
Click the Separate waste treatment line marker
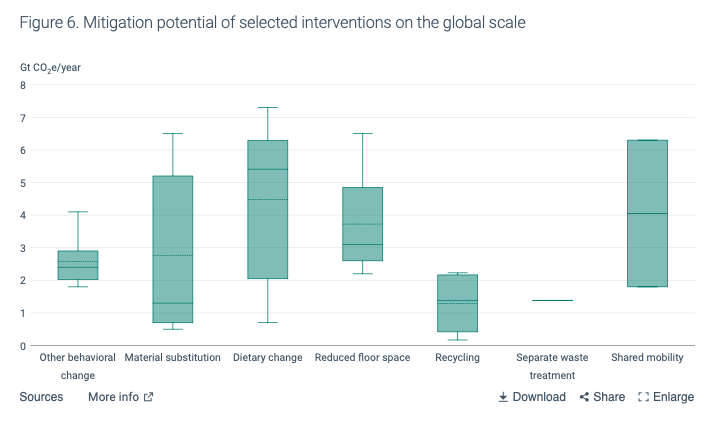pos(552,300)
